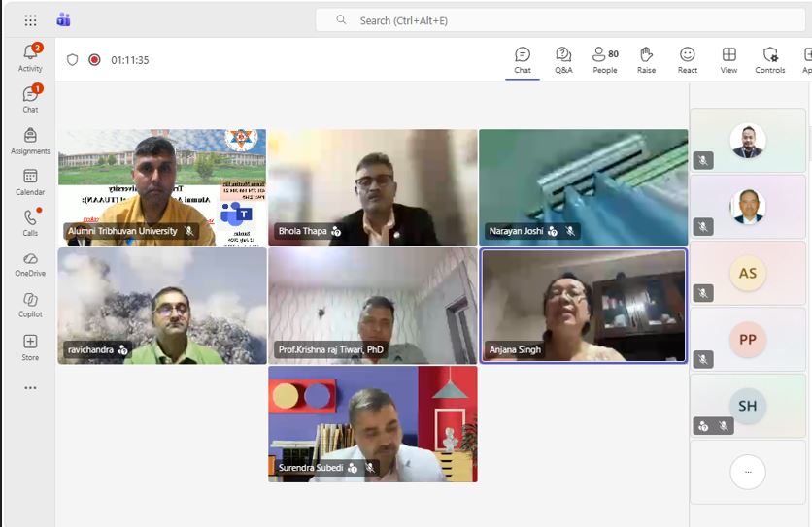The height and width of the screenshot is (527, 812).
Task: Open meeting Controls menu
Action: click(x=770, y=60)
